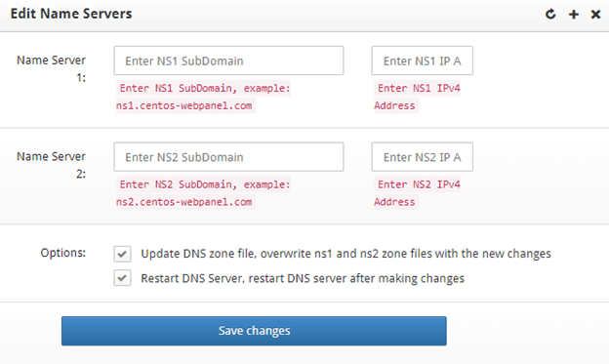Image resolution: width=609 pixels, height=364 pixels.
Task: Click the ns2.centos-webpanel.com example hint
Action: coord(184,202)
